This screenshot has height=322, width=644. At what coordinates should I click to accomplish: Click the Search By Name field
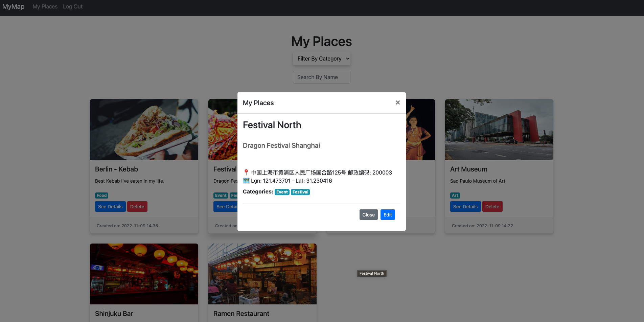[321, 77]
